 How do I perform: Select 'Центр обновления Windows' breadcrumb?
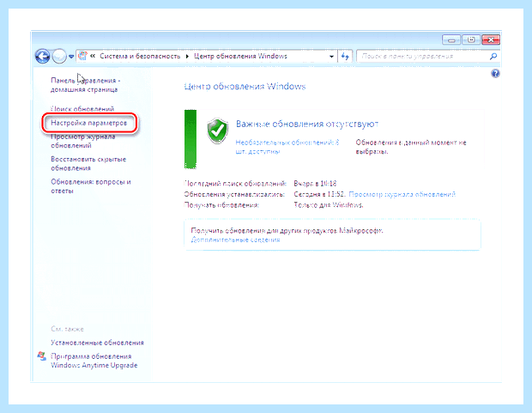coord(240,56)
